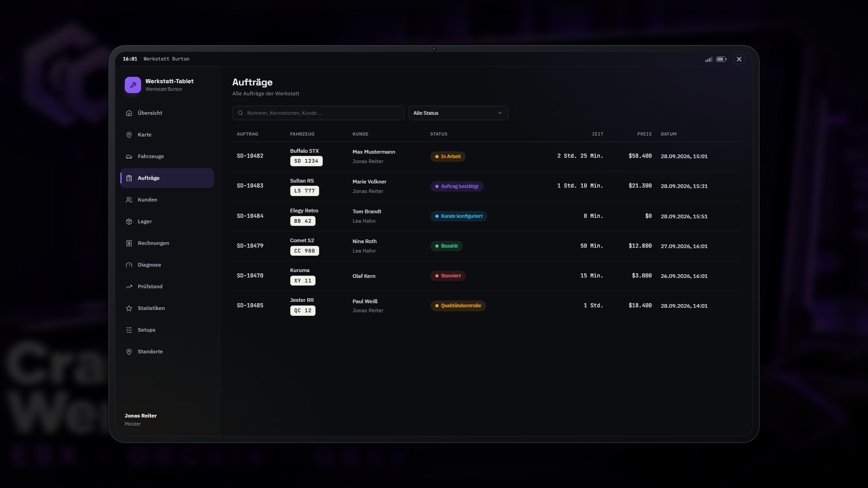Sort by the DATUM column header
The height and width of the screenshot is (488, 868).
[x=669, y=134]
